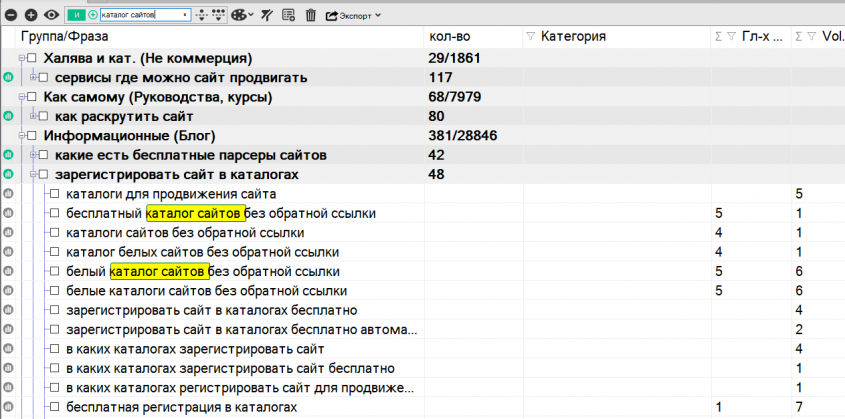Click green status icon for "как раскрутить сайт"
The height and width of the screenshot is (419, 845).
tap(8, 116)
